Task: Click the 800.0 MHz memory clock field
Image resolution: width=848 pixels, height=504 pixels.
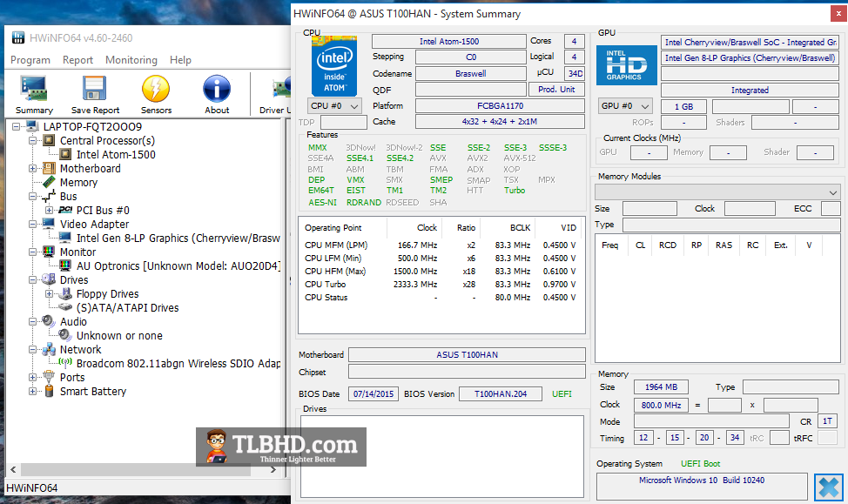Action: coord(661,405)
